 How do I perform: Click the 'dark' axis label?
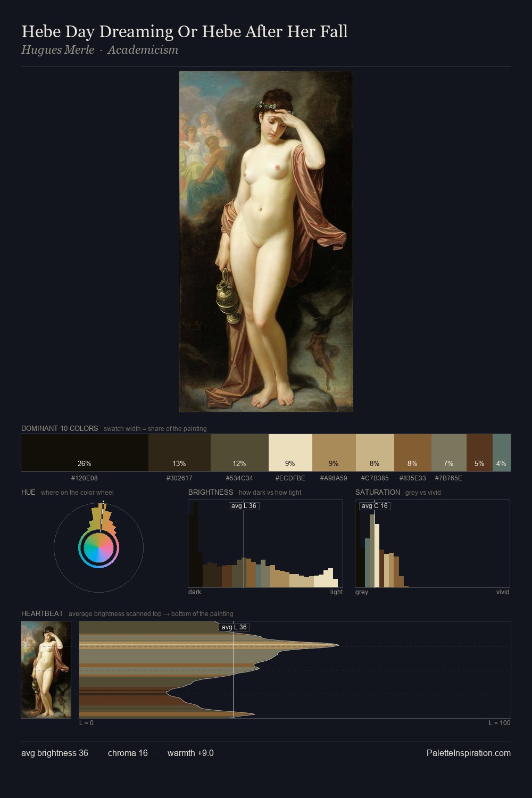click(195, 592)
